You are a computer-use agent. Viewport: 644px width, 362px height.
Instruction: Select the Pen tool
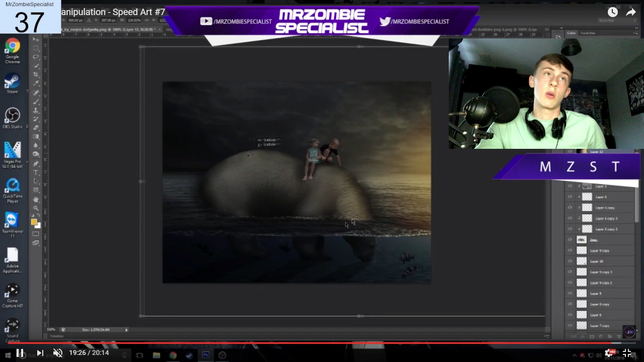[36, 163]
